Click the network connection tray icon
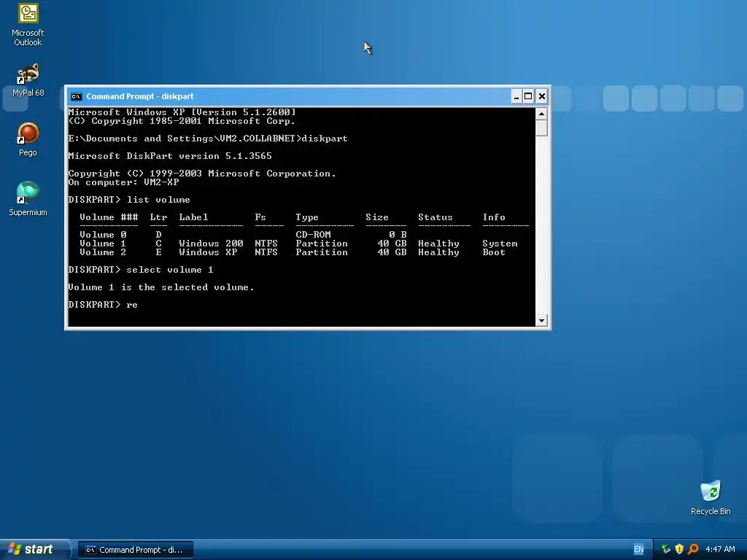The height and width of the screenshot is (560, 747). coord(665,549)
